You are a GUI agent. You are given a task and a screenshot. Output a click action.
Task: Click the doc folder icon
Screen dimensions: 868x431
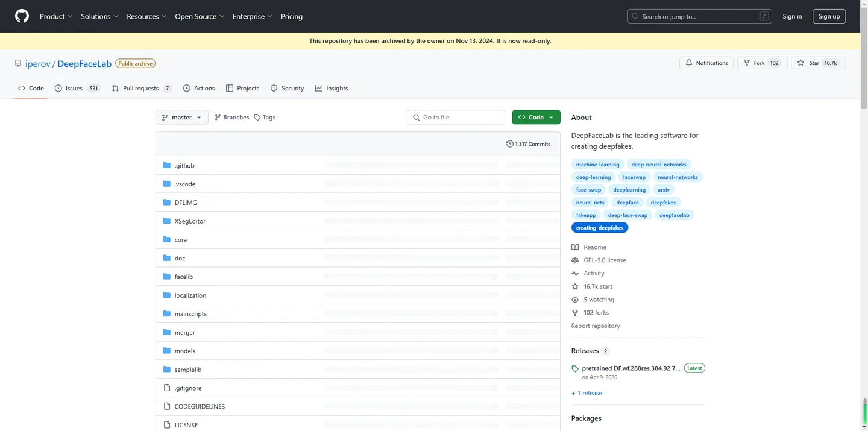point(167,258)
